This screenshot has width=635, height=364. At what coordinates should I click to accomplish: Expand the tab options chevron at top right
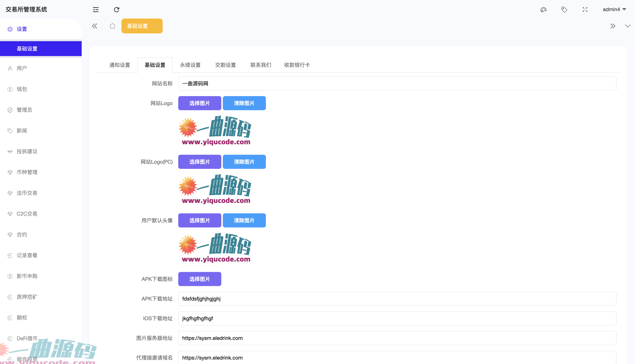628,26
